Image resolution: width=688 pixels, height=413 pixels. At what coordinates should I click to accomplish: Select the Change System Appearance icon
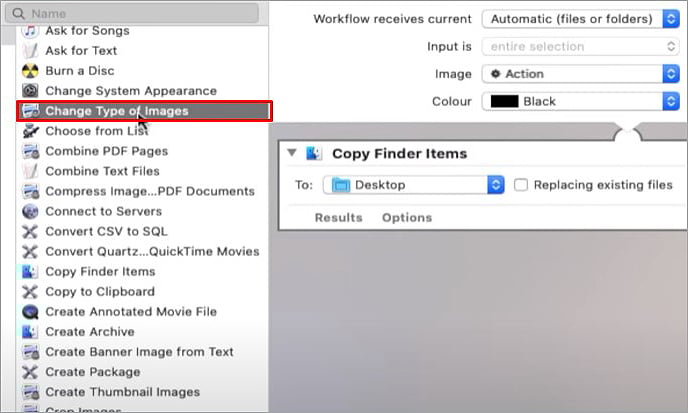[x=30, y=91]
